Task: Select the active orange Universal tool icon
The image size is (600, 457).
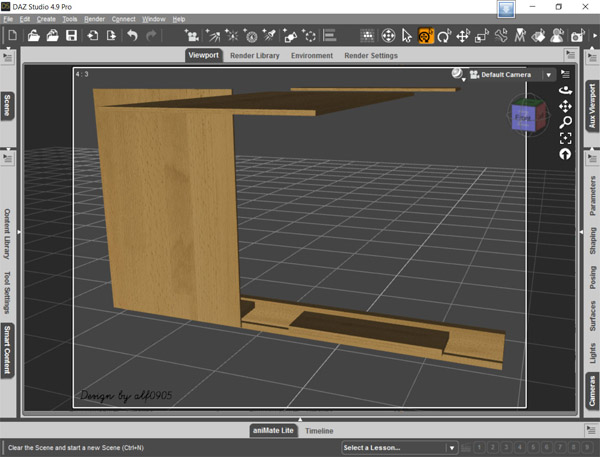Action: click(x=425, y=36)
